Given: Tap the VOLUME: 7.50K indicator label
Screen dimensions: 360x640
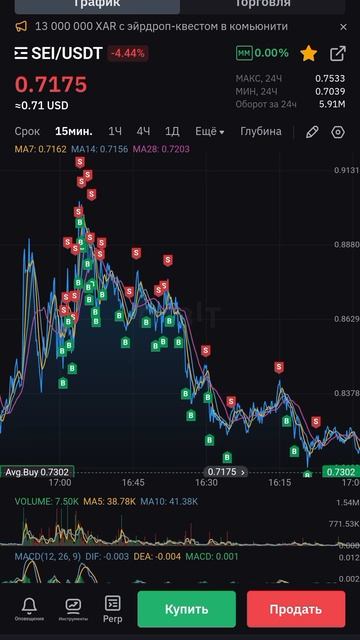Looking at the screenshot, I should coord(47,502).
